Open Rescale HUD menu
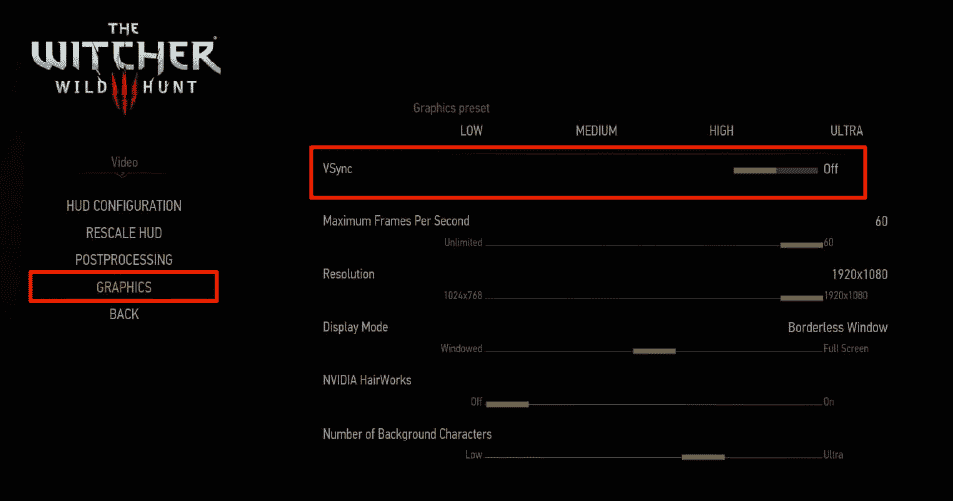Viewport: 953px width, 501px height. (124, 233)
